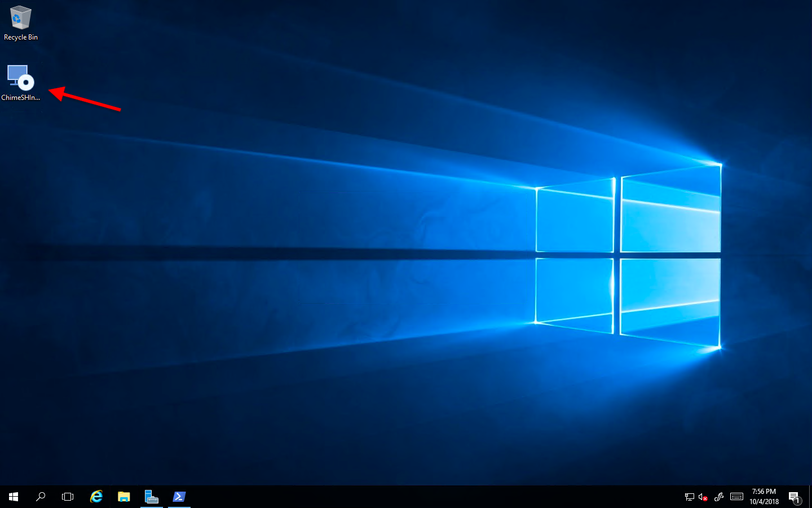
Task: Open the Windows Start menu
Action: click(14, 497)
